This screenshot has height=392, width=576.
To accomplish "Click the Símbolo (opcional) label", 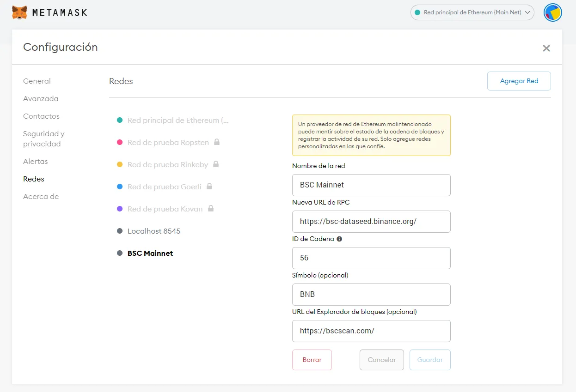I will tap(320, 275).
